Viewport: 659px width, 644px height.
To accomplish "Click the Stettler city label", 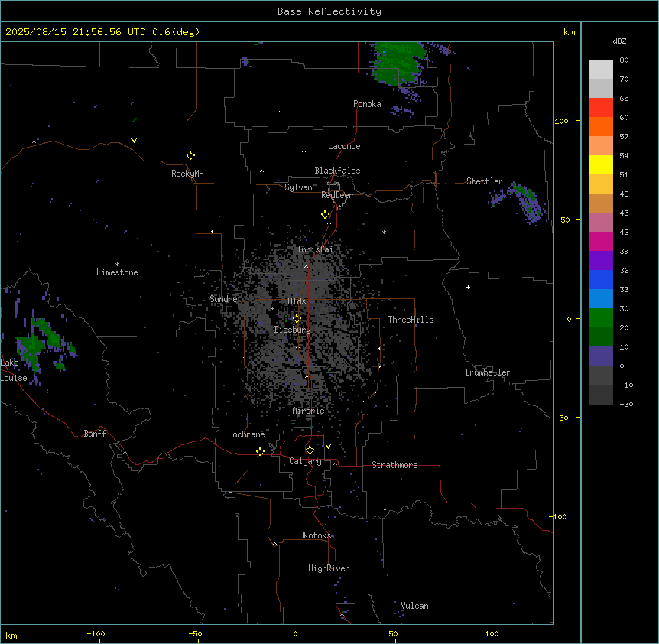I will (x=485, y=181).
